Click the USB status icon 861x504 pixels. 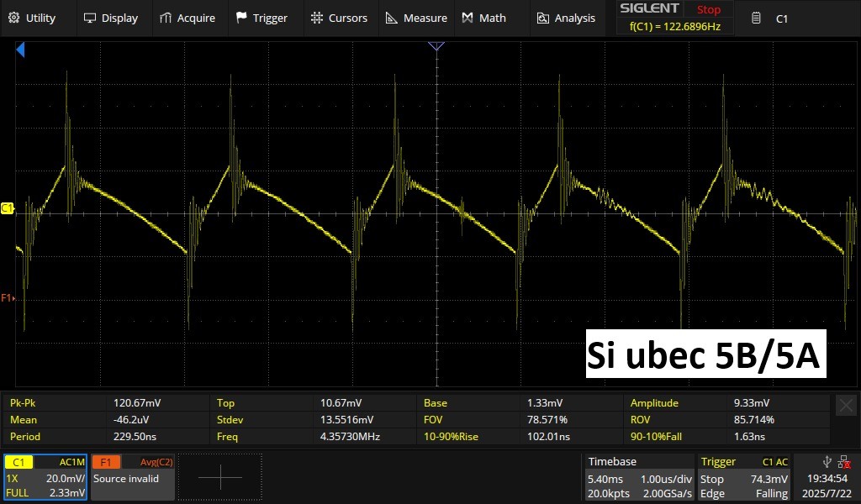tap(827, 462)
